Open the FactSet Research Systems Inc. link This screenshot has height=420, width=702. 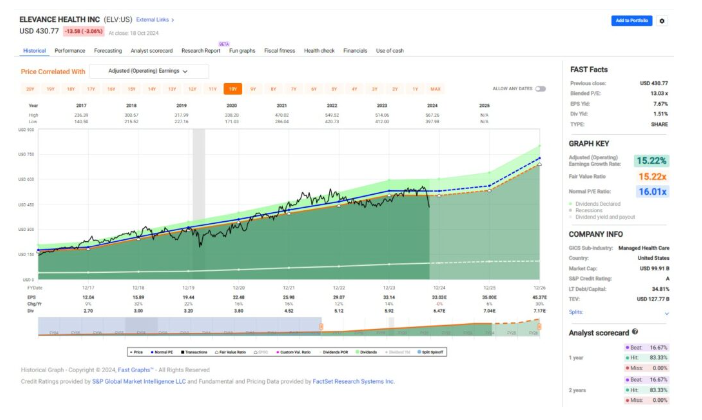354,381
